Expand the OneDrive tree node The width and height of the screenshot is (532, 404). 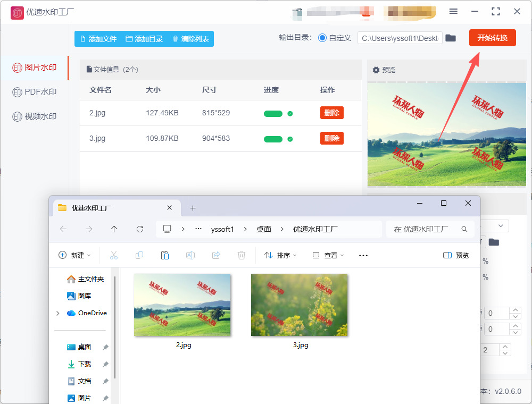57,313
